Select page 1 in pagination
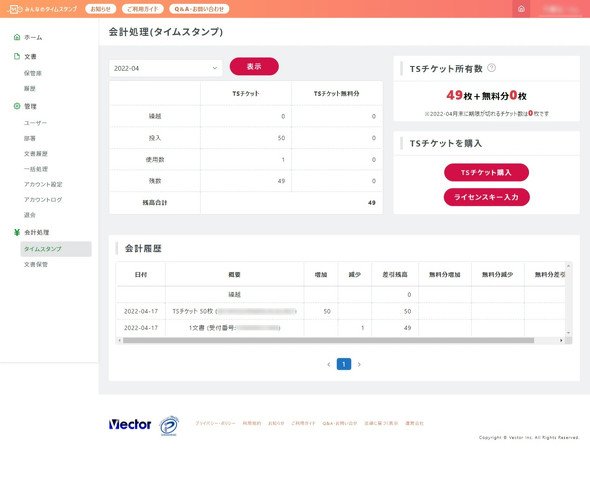This screenshot has width=590, height=479. pyautogui.click(x=344, y=364)
